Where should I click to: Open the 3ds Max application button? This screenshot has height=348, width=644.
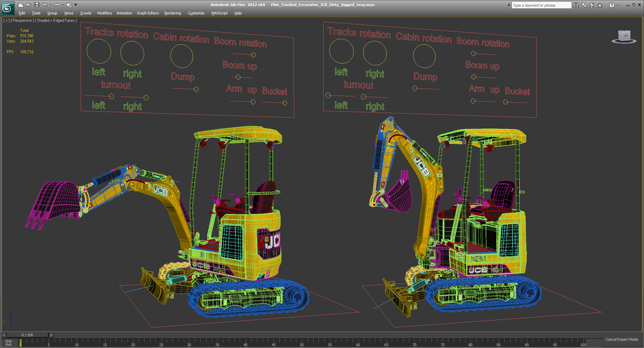[8, 8]
